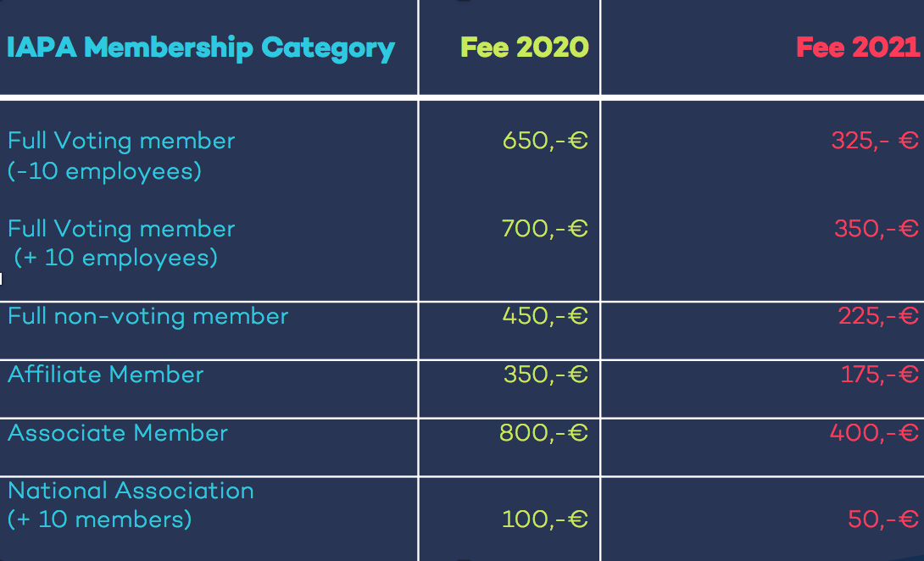This screenshot has width=924, height=561.
Task: Click the 800,-€ fee value
Action: point(543,433)
